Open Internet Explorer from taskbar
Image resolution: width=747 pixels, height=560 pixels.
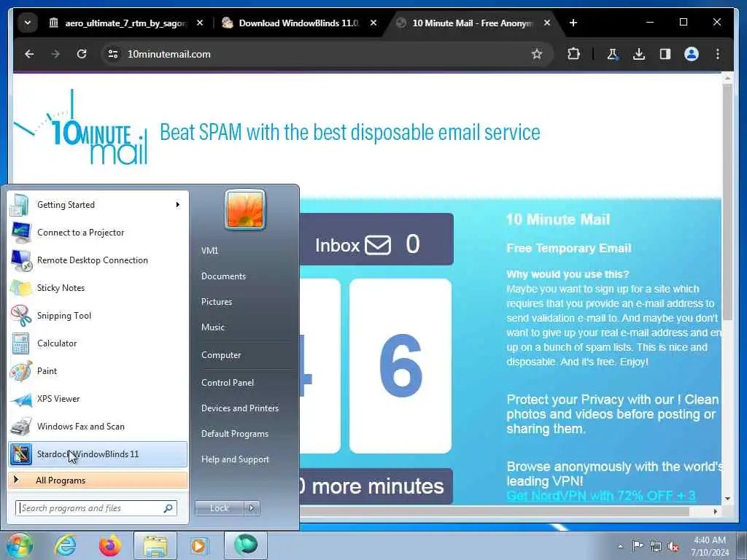tap(65, 545)
